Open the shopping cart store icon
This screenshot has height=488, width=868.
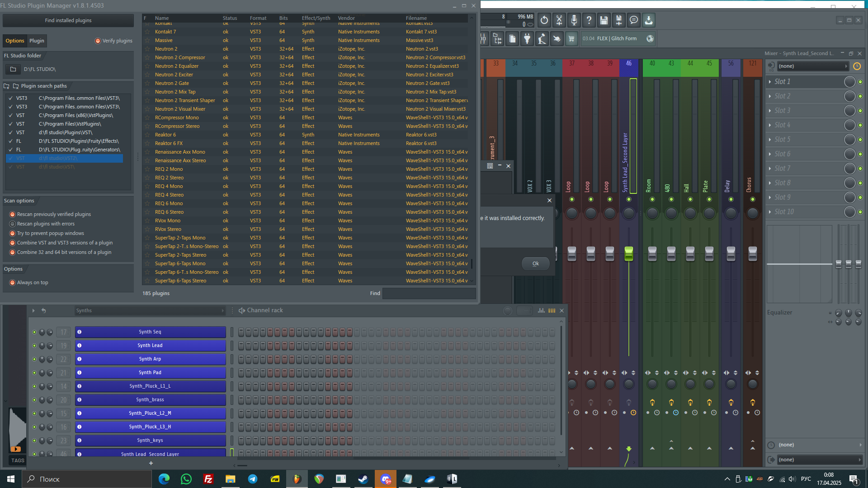571,39
